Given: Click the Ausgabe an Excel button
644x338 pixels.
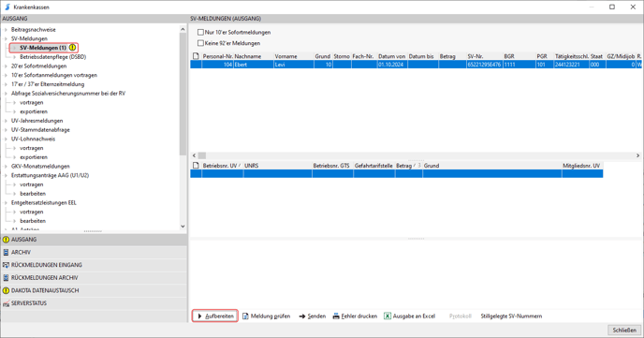Looking at the screenshot, I should pyautogui.click(x=409, y=316).
